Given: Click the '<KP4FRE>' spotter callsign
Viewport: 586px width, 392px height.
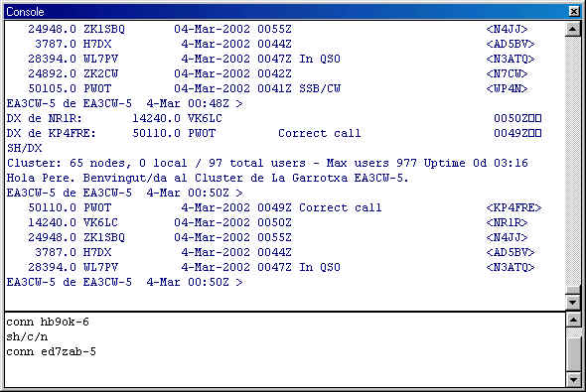Looking at the screenshot, I should [x=513, y=207].
